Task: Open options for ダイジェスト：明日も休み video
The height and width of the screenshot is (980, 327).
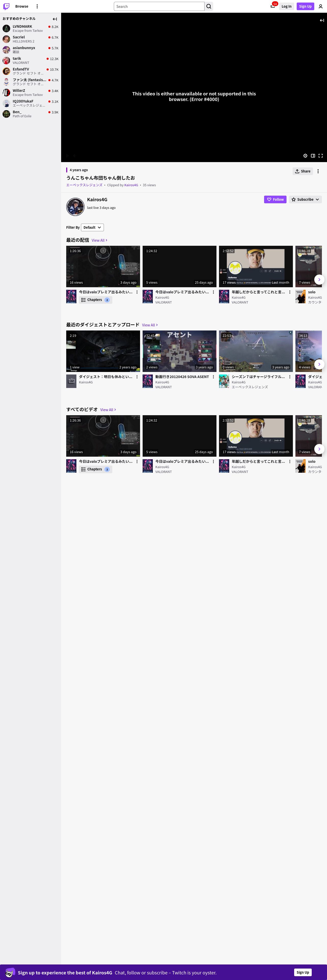Action: [x=137, y=377]
